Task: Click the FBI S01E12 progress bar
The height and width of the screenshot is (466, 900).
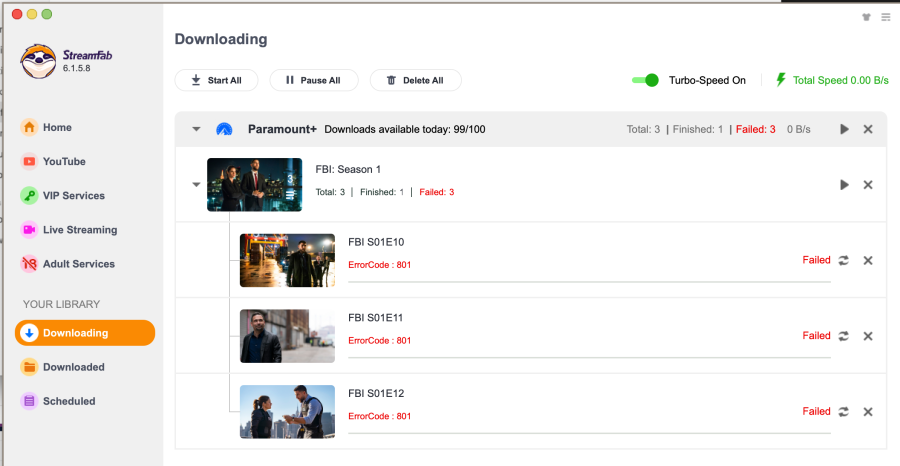Action: pos(589,433)
